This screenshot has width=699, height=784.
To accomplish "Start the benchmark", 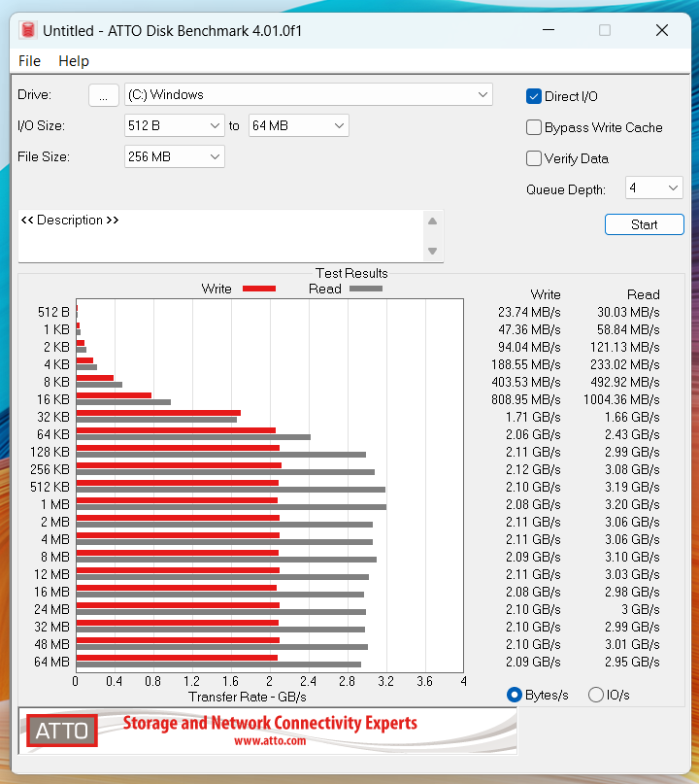I will coord(644,224).
